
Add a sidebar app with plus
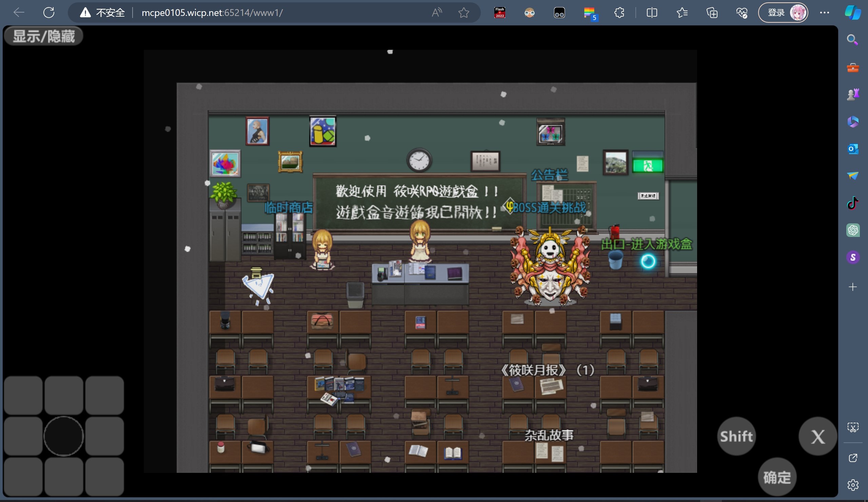852,287
